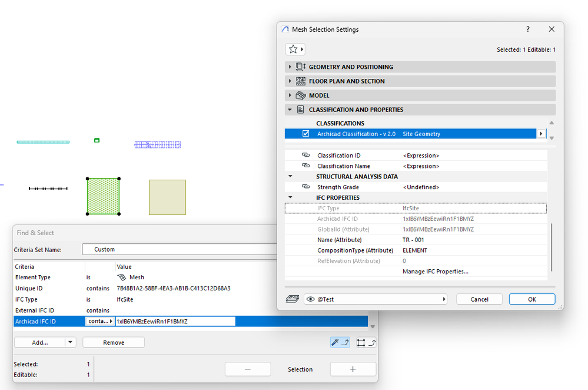Activate the pick-up criteria eyedropper button

(x=340, y=342)
